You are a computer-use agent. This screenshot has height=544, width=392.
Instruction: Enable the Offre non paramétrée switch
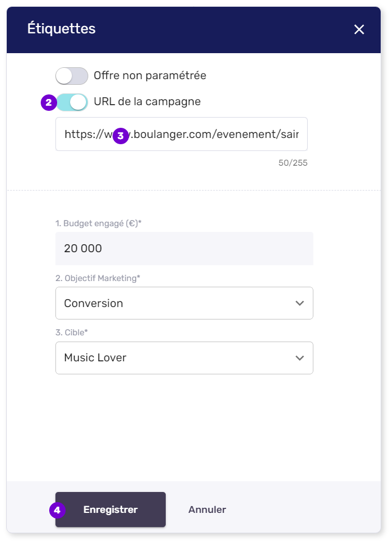72,76
